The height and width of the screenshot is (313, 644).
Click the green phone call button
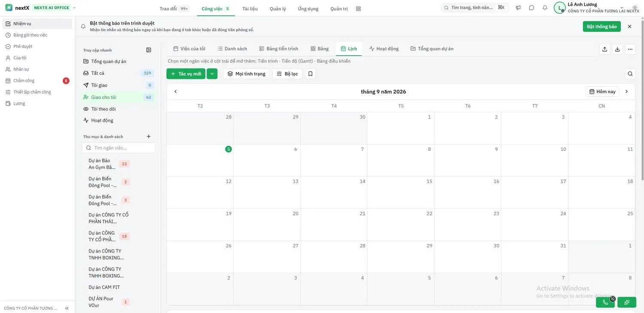(605, 302)
